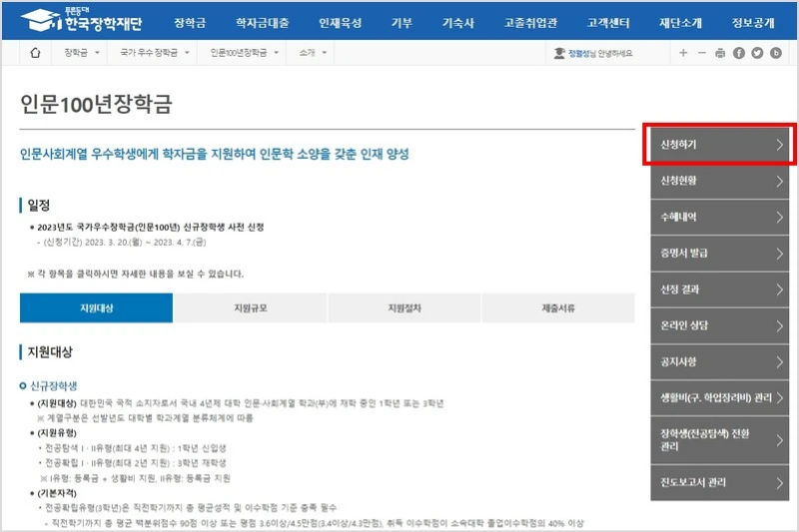This screenshot has width=799, height=532.
Task: Click the 인문100년장학금 page heading
Action: pos(96,104)
